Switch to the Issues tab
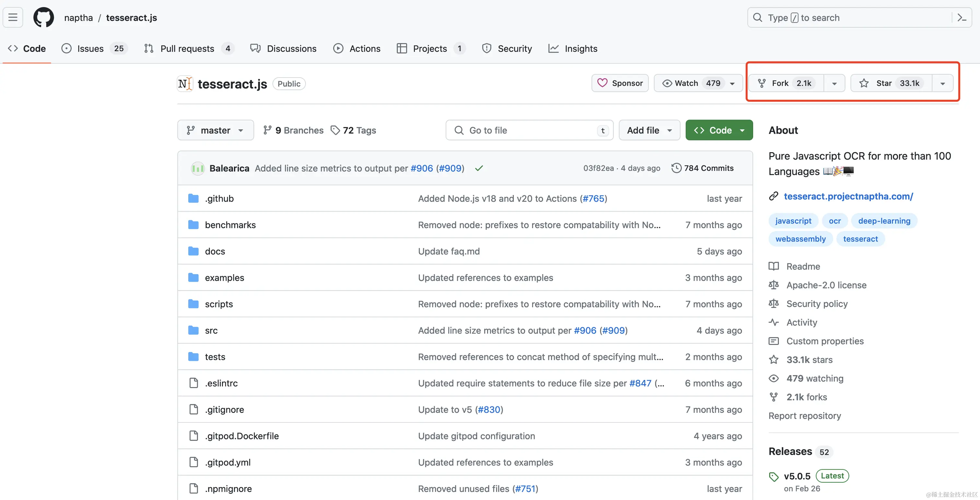The image size is (980, 500). click(90, 48)
